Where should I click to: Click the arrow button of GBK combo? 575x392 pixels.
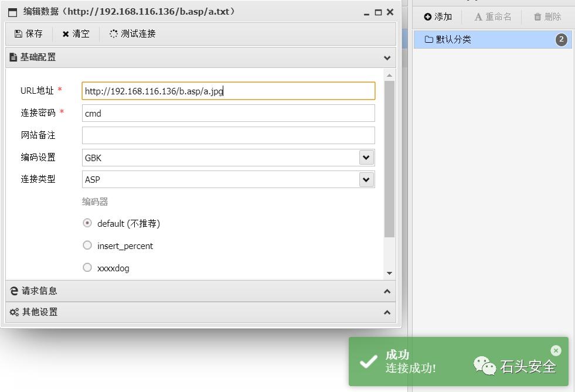tap(366, 158)
